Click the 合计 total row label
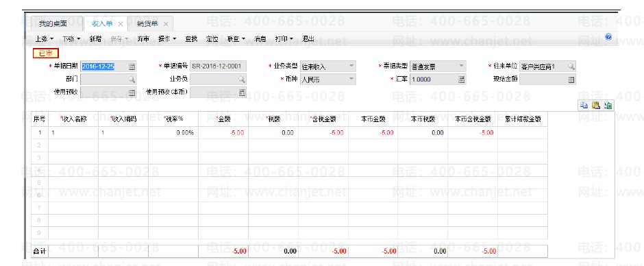644x266 pixels. [x=40, y=251]
